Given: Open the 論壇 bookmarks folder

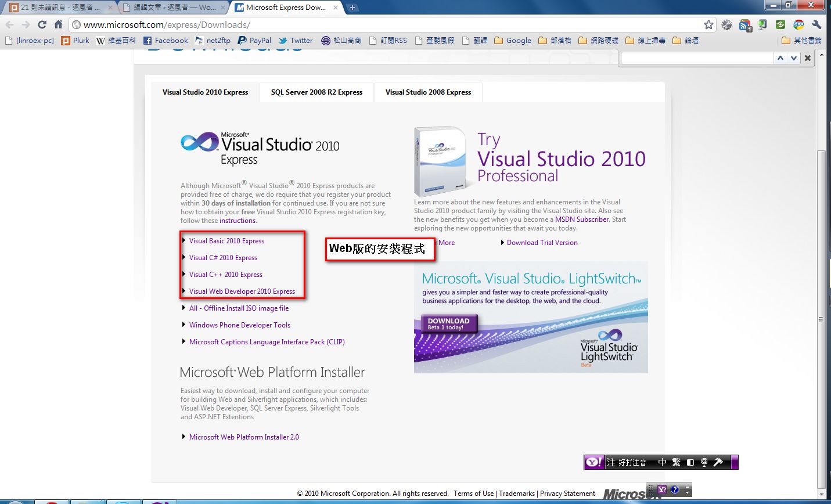Looking at the screenshot, I should click(x=685, y=40).
